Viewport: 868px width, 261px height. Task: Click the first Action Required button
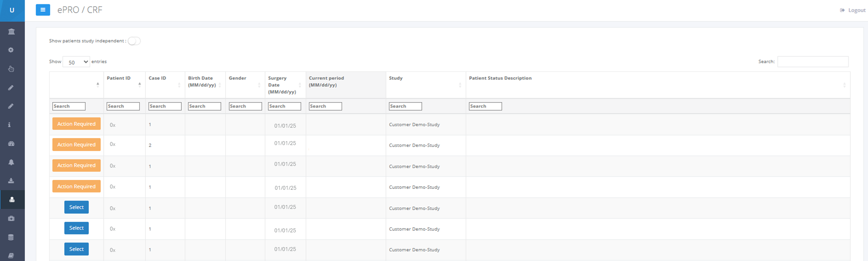tap(76, 124)
